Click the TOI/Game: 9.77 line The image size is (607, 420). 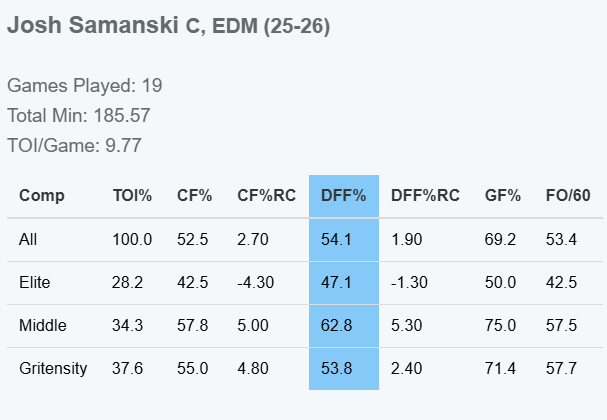click(x=74, y=146)
